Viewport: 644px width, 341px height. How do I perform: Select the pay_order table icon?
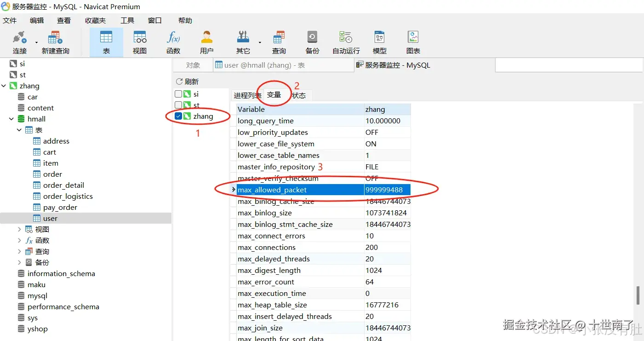click(x=37, y=208)
